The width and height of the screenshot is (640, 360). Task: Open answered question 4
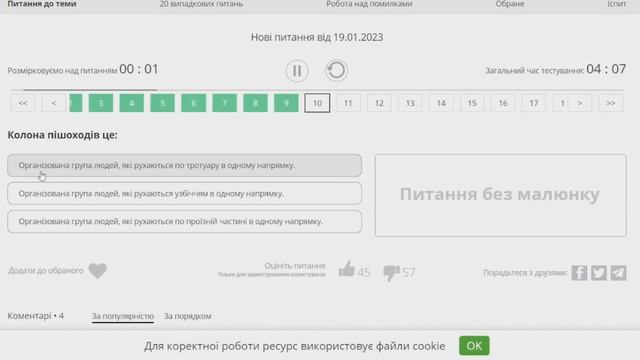[x=131, y=103]
